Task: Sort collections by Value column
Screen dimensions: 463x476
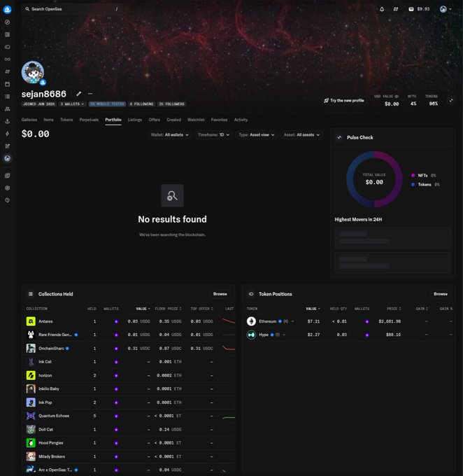Action: [x=143, y=309]
